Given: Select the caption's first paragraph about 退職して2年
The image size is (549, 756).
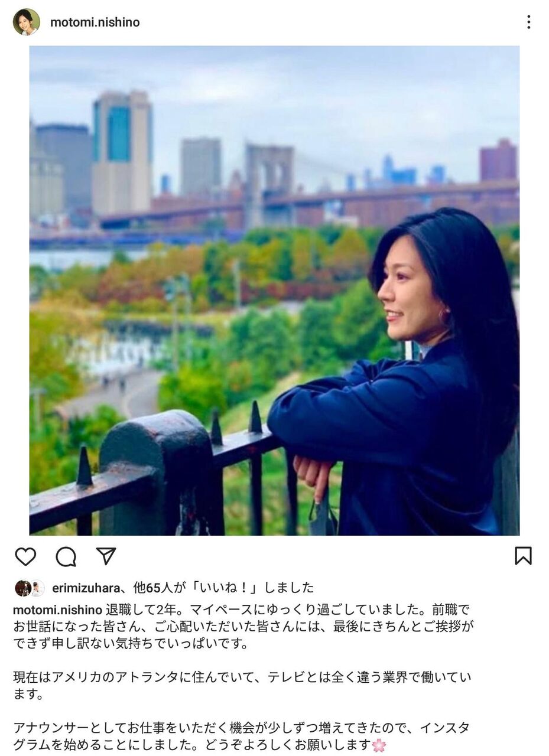Looking at the screenshot, I should 243,627.
